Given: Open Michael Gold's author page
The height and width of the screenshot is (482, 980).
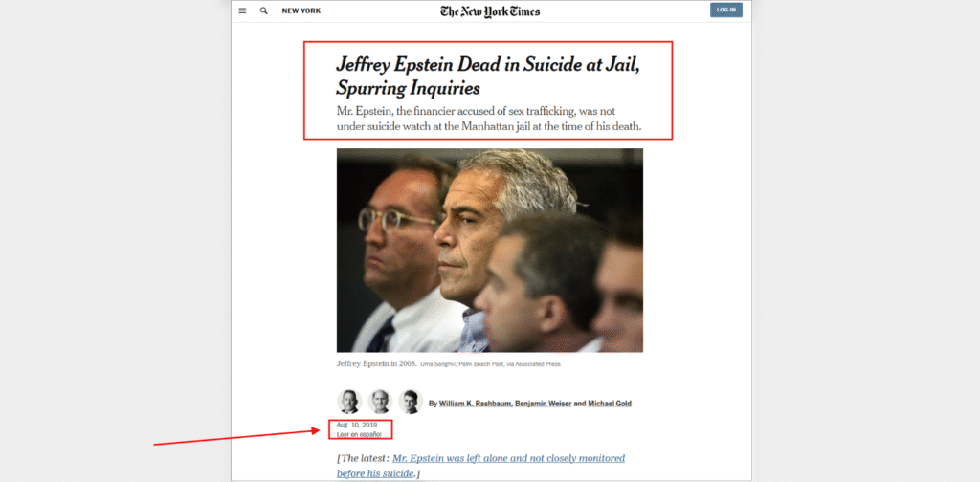Looking at the screenshot, I should click(610, 404).
